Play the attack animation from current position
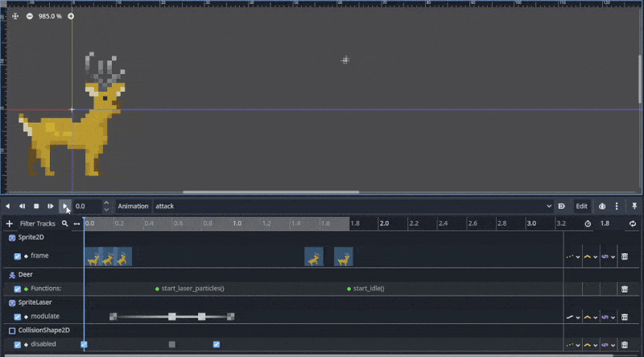This screenshot has height=357, width=644. [65, 206]
